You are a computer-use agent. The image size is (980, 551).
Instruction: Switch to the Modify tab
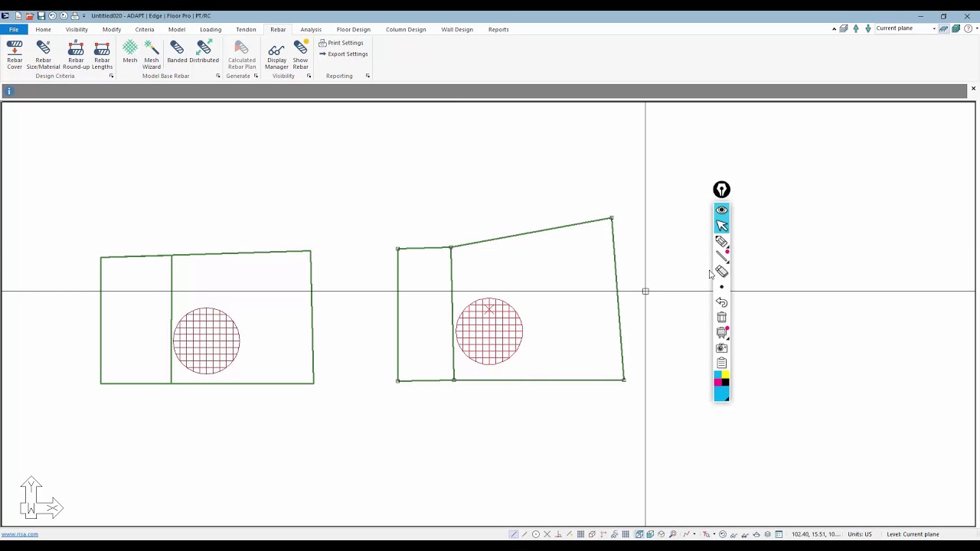tap(112, 29)
